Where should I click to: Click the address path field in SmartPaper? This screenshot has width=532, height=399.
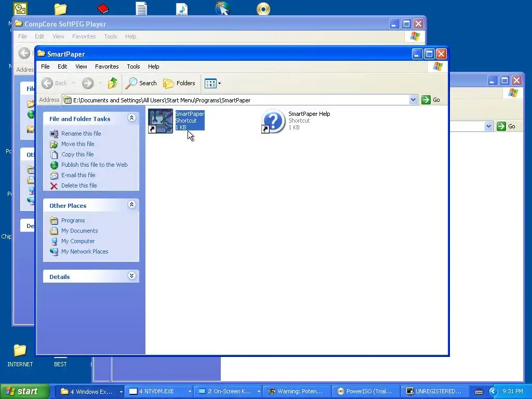click(x=236, y=100)
